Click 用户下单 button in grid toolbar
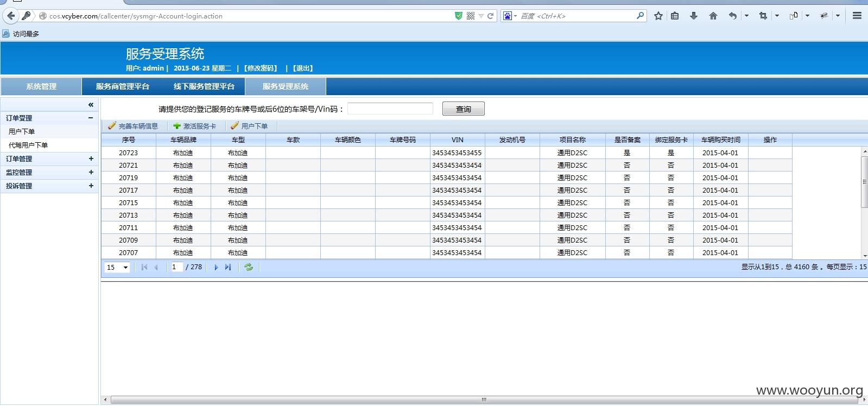This screenshot has height=406, width=868. [249, 126]
